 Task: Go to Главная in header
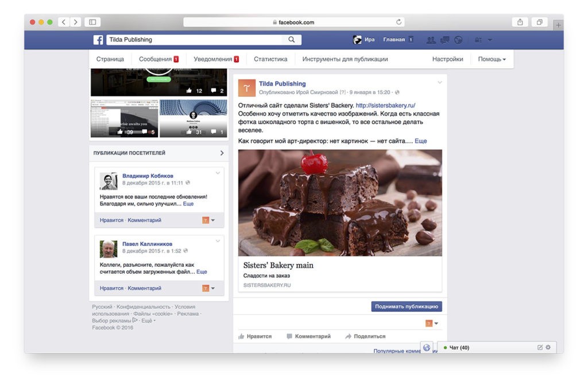tap(394, 40)
